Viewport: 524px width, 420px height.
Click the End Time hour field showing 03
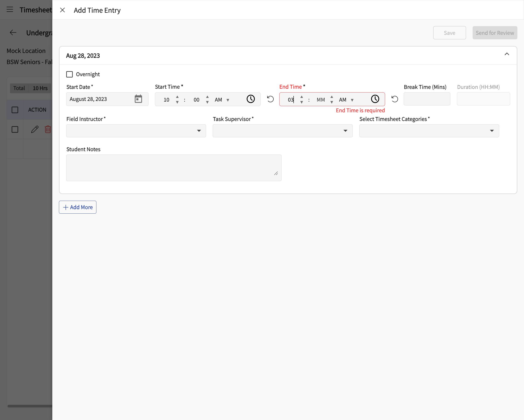click(x=291, y=100)
